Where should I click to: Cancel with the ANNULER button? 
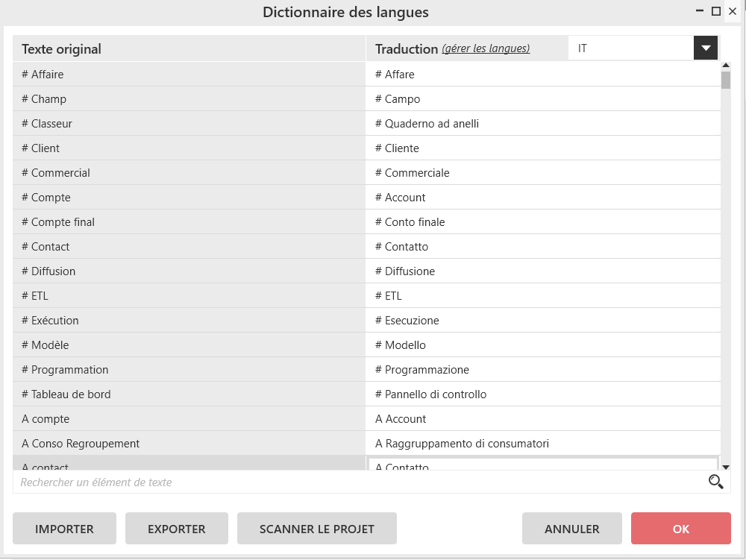pyautogui.click(x=571, y=529)
